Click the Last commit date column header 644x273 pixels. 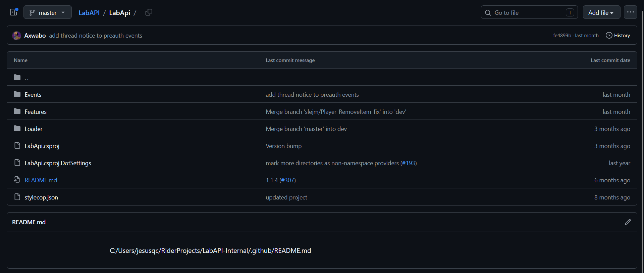610,60
